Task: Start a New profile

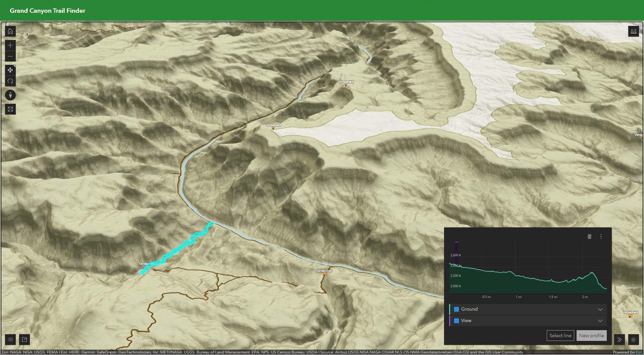Action: click(591, 335)
